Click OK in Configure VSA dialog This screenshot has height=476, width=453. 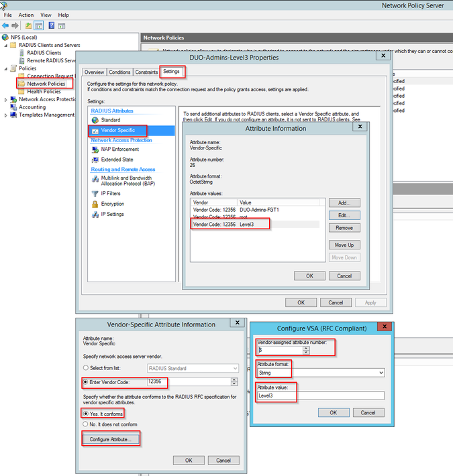pos(334,412)
